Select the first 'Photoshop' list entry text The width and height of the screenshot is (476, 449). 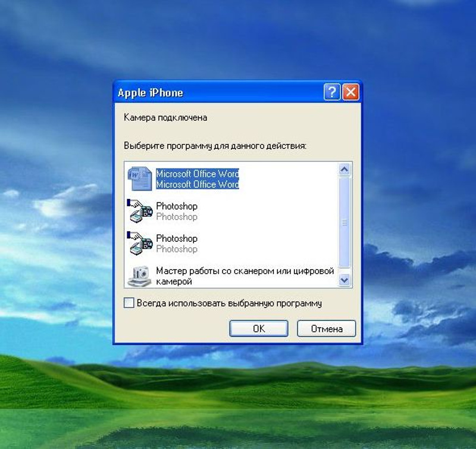tap(177, 211)
